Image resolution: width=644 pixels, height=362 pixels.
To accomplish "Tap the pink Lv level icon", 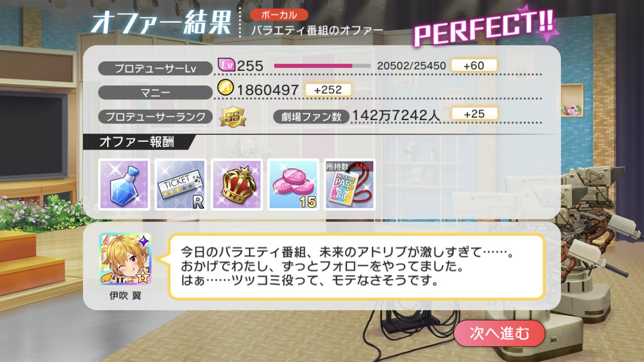I will click(226, 64).
